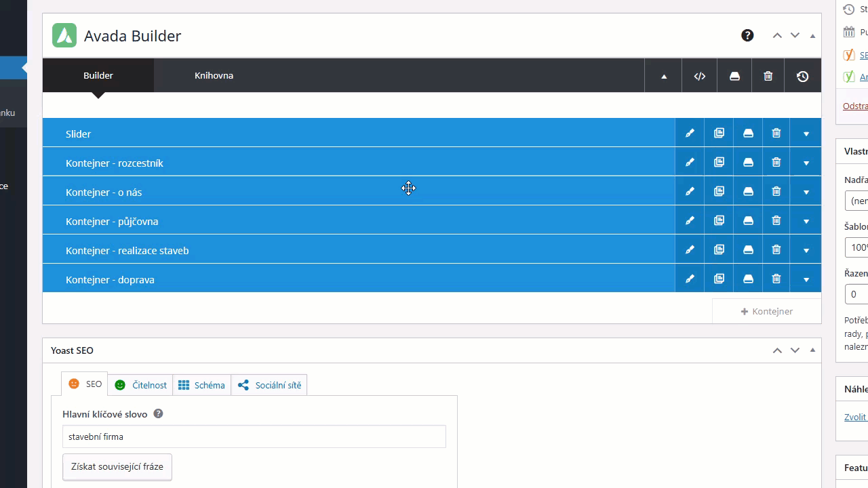Screen dimensions: 868x488
Task: Save Kontejner - realizace staveb to library
Action: click(x=748, y=250)
